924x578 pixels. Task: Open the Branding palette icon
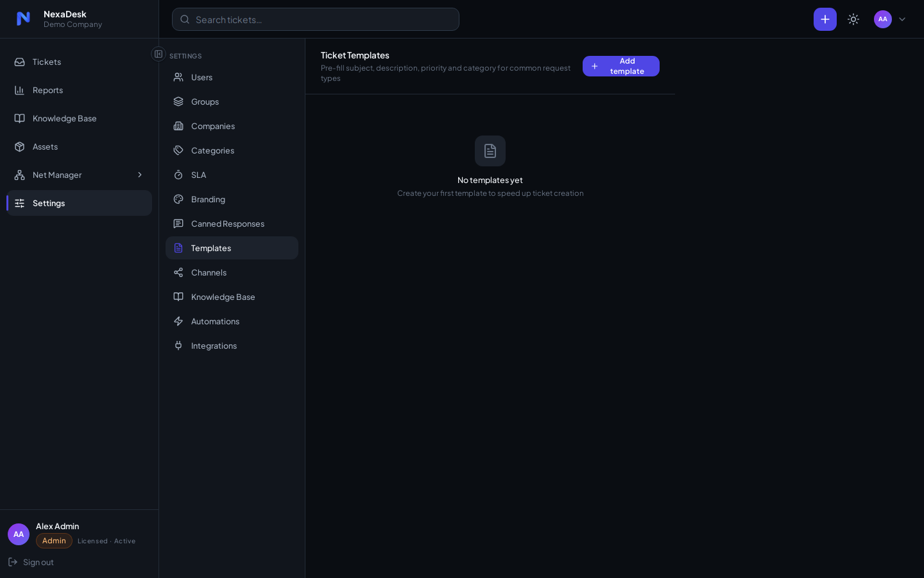tap(178, 199)
